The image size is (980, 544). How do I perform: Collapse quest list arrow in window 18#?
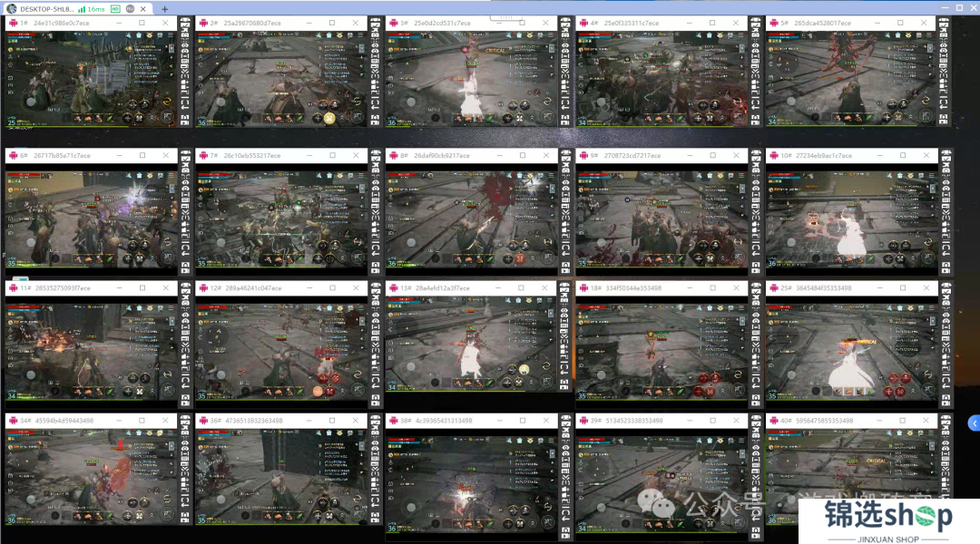(x=742, y=321)
